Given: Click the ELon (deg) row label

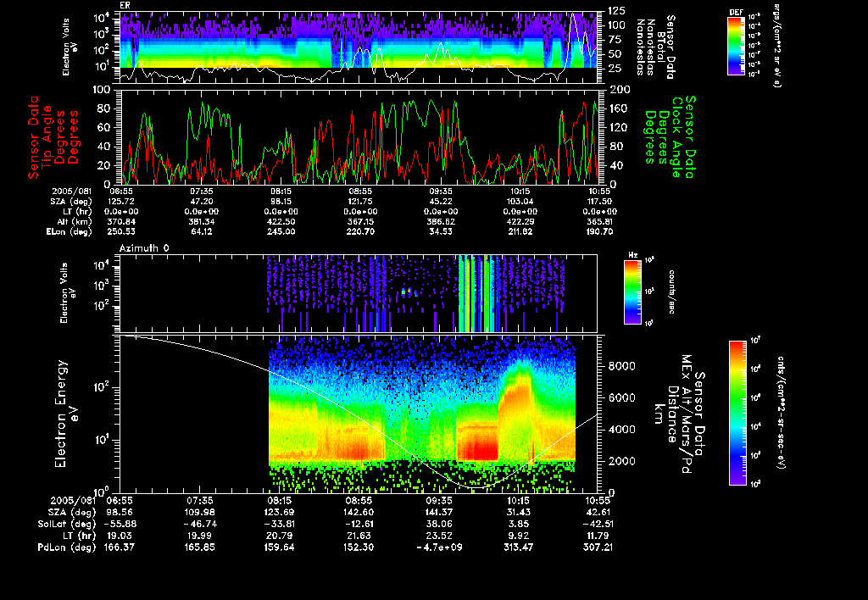Looking at the screenshot, I should 69,232.
